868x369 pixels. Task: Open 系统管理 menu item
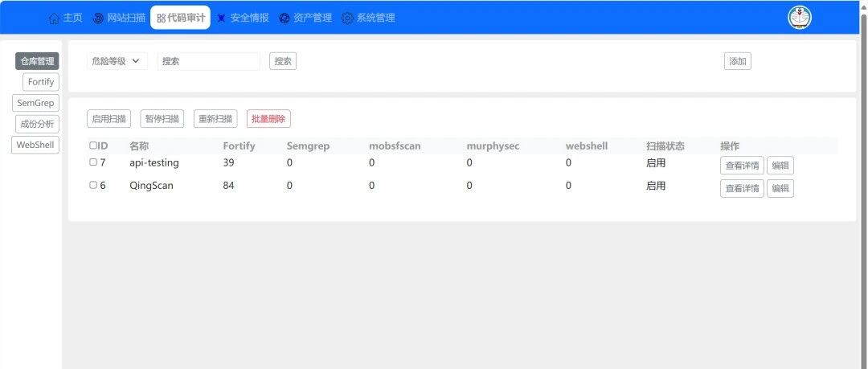[369, 18]
